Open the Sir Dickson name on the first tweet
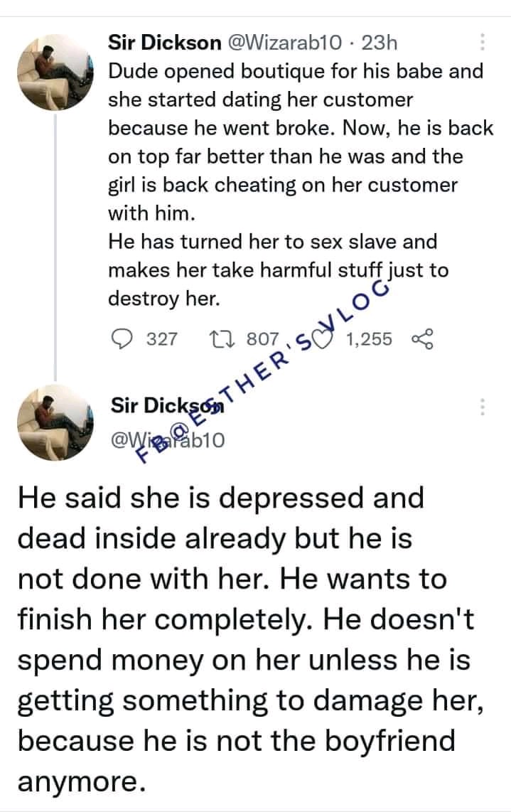511x812 pixels. (165, 43)
